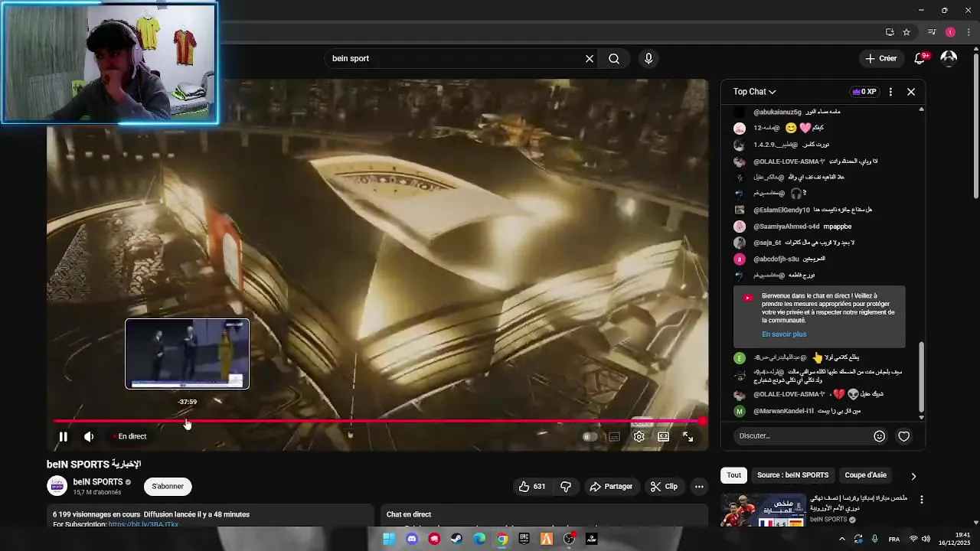Screen dimensions: 980x551
Task: Expand the Top Chat dropdown
Action: pos(754,92)
